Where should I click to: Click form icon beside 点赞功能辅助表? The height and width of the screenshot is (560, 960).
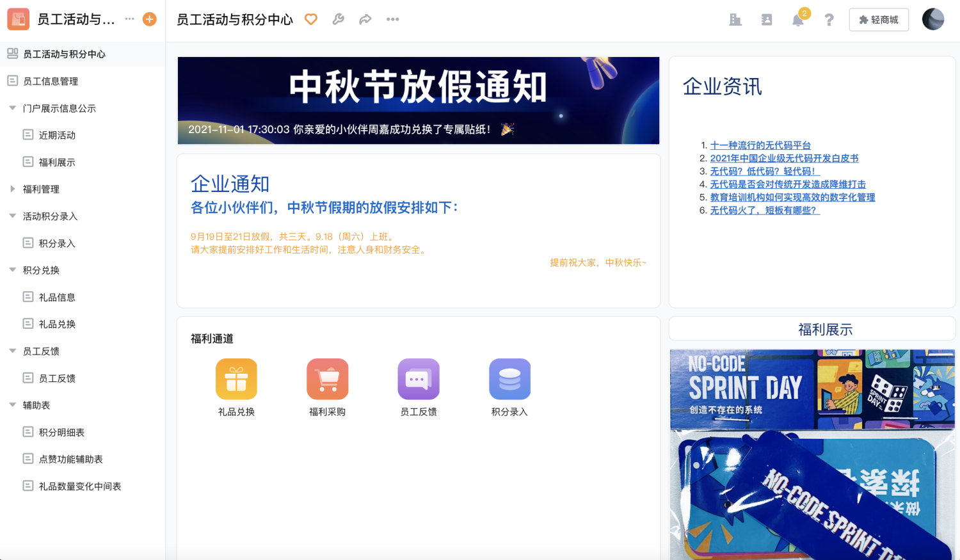point(28,458)
